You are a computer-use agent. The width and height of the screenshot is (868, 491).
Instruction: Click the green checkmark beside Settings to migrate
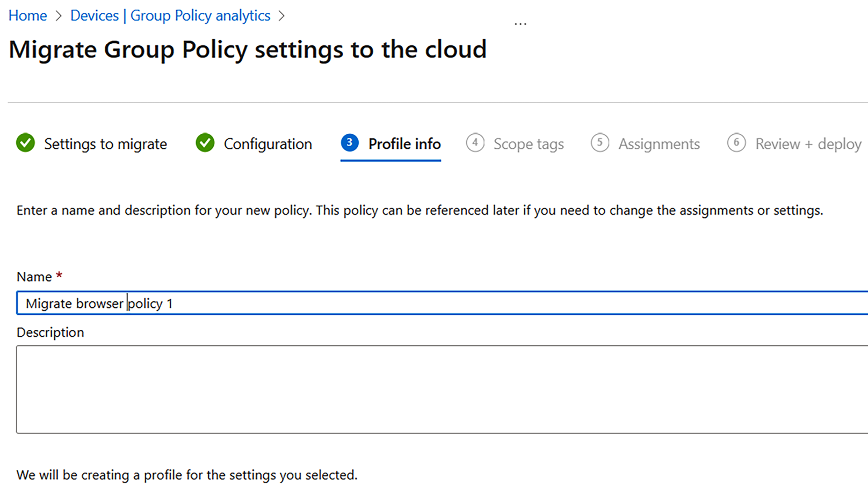pos(25,143)
